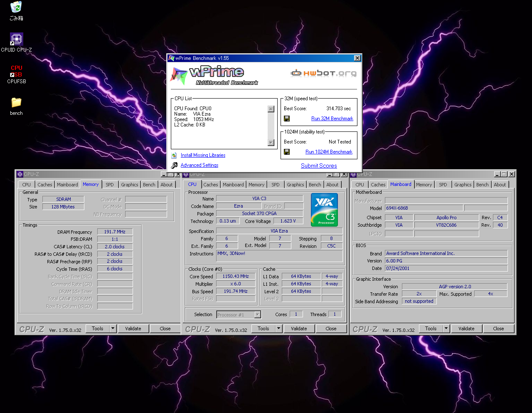
Task: Select About tab in right CPU-Z window
Action: coord(500,185)
